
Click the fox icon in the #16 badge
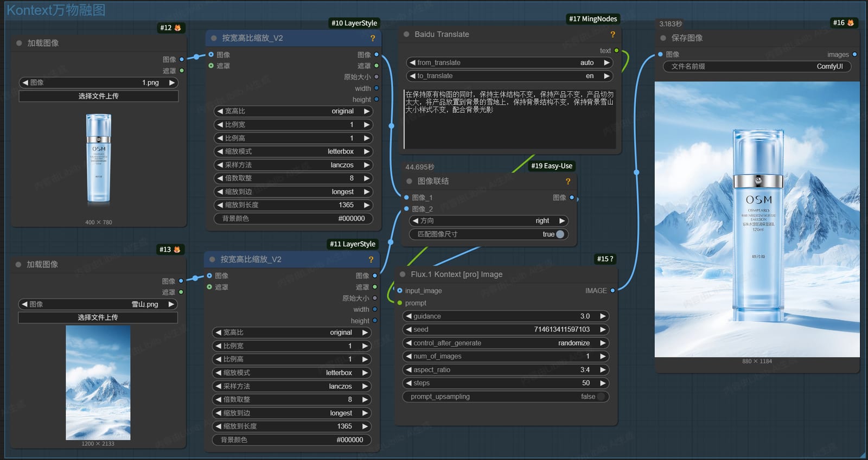click(x=851, y=23)
